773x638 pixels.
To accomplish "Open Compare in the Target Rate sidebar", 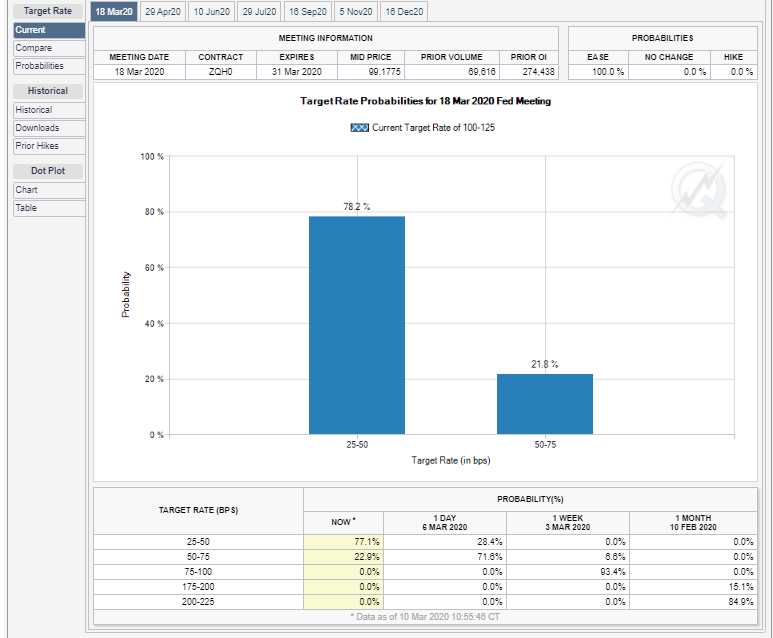I will pyautogui.click(x=48, y=48).
